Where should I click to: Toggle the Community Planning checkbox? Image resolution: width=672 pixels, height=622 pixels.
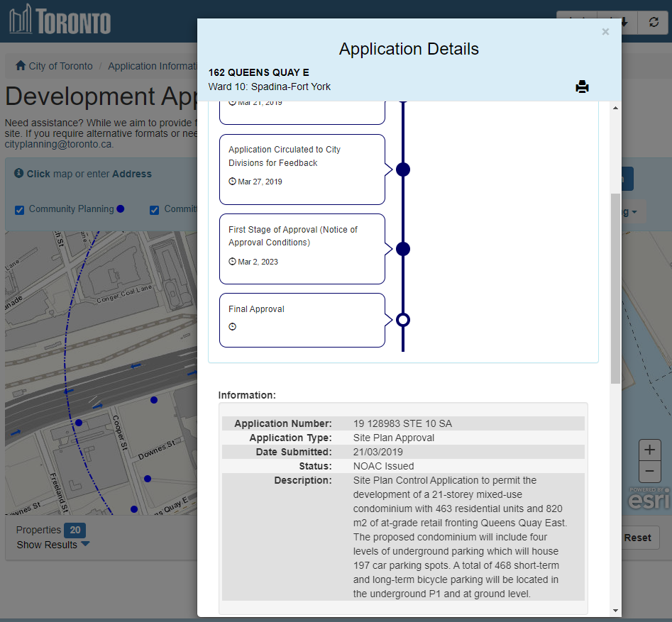click(x=20, y=210)
